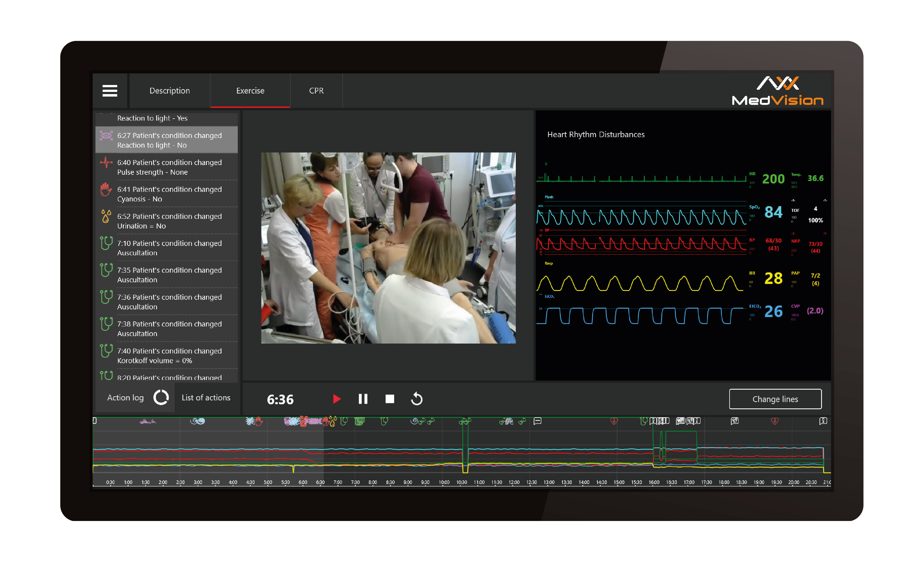The height and width of the screenshot is (561, 924).
Task: Click stethoscope icon for 7:10 Auscultation
Action: (x=106, y=244)
